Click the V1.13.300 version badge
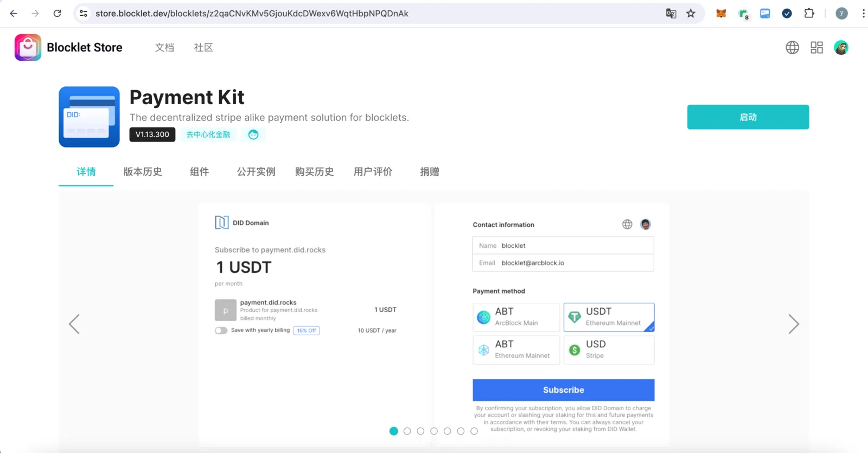The height and width of the screenshot is (453, 868). 152,135
